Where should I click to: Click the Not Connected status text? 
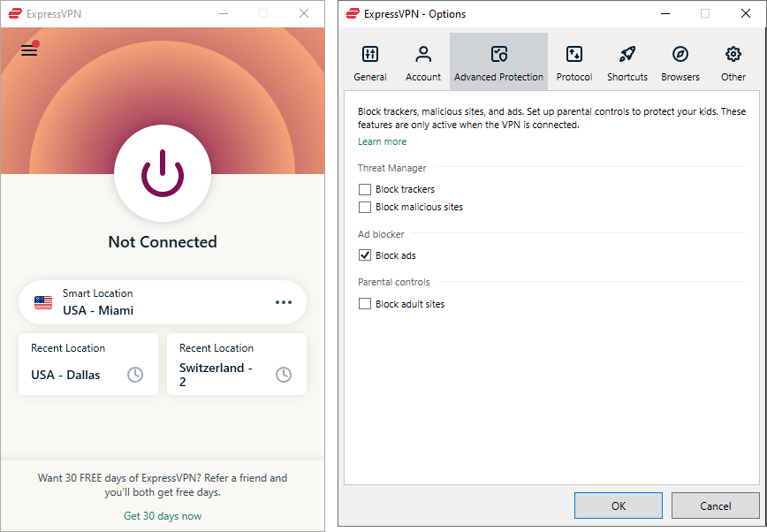pyautogui.click(x=163, y=242)
